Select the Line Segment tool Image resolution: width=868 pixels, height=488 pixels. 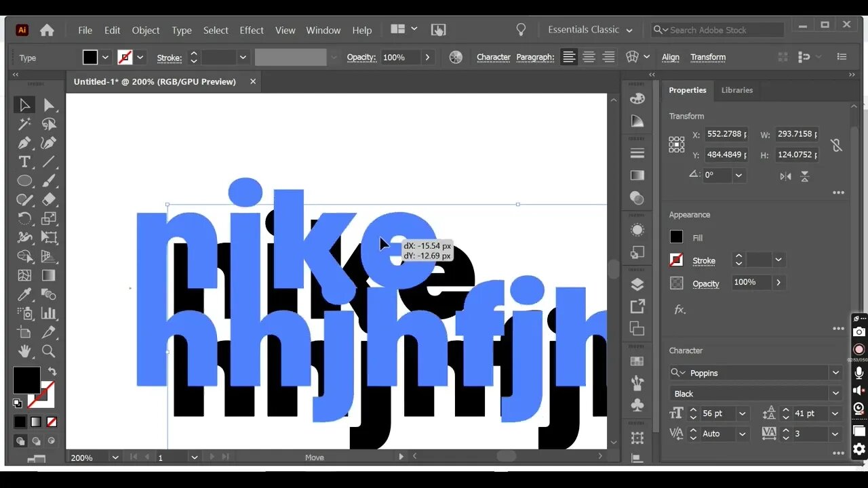(x=49, y=162)
